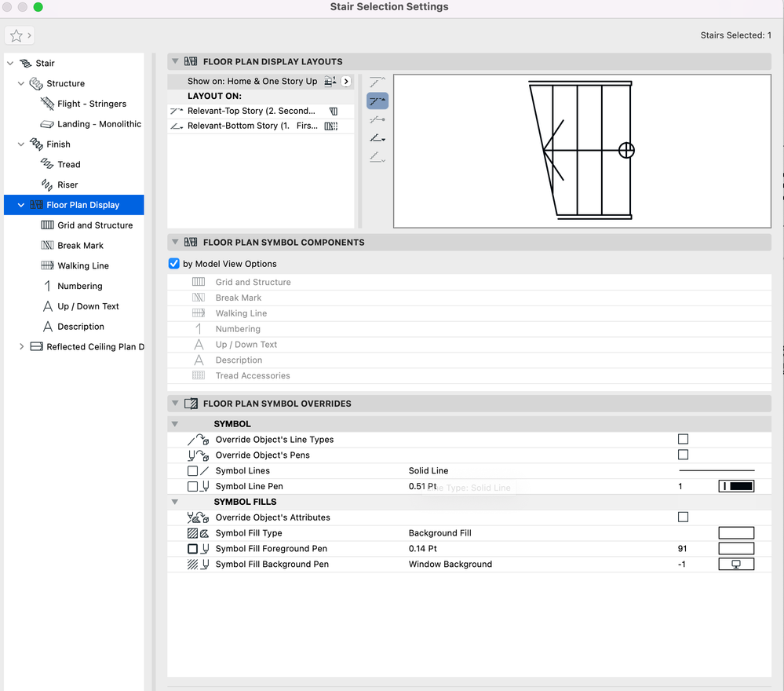Click the Tread finish icon in tree
784x691 pixels.
pos(47,165)
